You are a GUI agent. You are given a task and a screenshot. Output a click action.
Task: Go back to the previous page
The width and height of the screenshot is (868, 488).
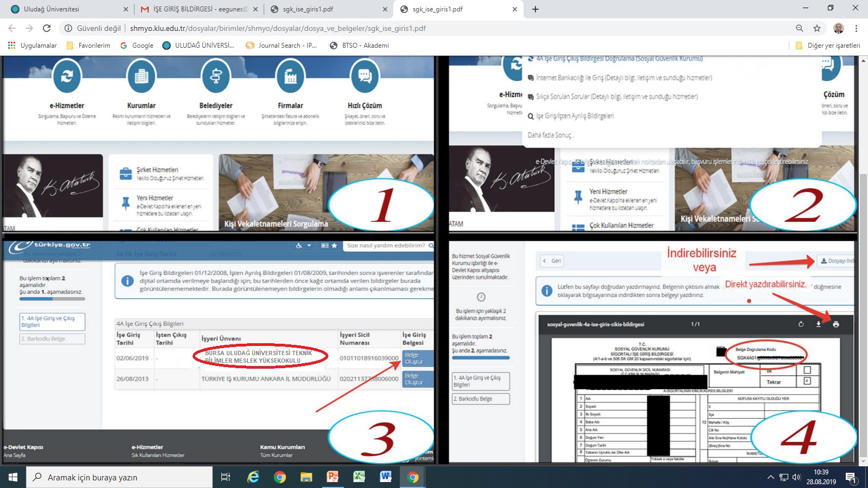click(12, 28)
